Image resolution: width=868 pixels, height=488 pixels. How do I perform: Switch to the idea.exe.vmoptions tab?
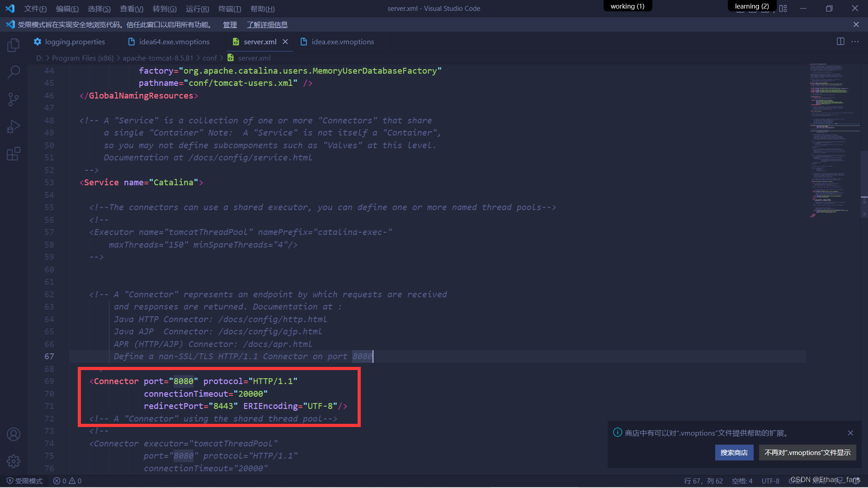[x=343, y=42]
